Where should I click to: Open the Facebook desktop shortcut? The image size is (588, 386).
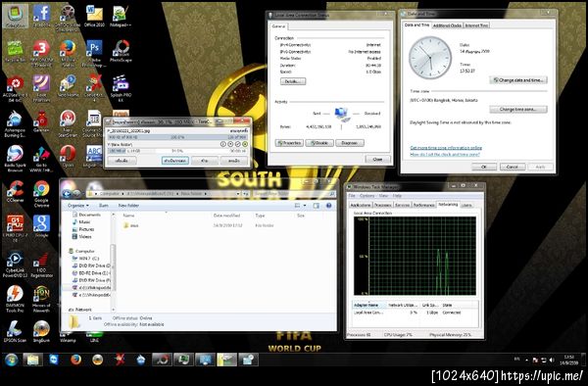click(41, 16)
